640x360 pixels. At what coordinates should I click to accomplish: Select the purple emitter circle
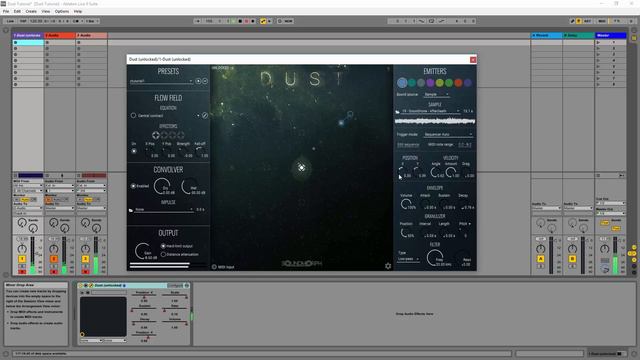pos(430,83)
